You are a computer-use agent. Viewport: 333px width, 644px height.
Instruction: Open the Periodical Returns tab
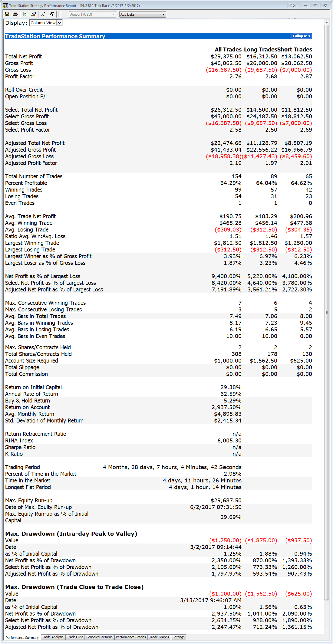[99, 637]
